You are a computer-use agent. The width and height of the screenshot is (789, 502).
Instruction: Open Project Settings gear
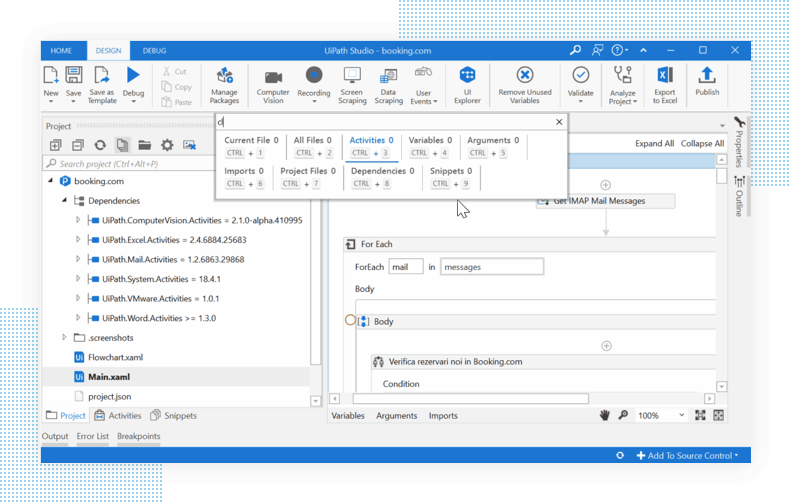[167, 145]
